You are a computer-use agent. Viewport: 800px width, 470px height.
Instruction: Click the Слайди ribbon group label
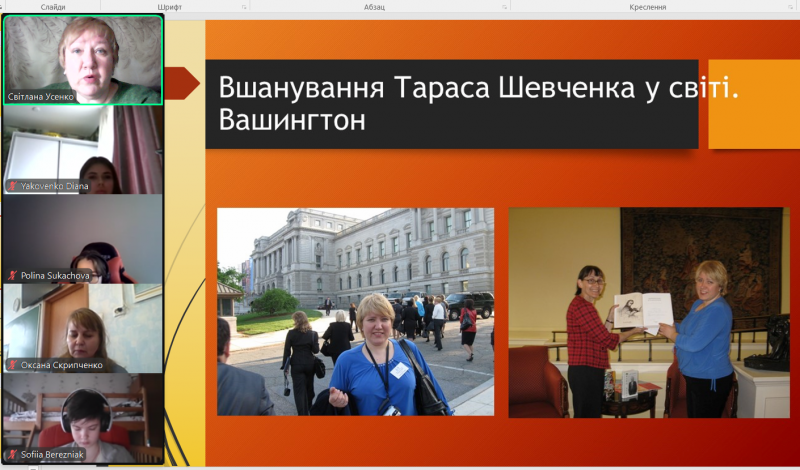tap(52, 7)
